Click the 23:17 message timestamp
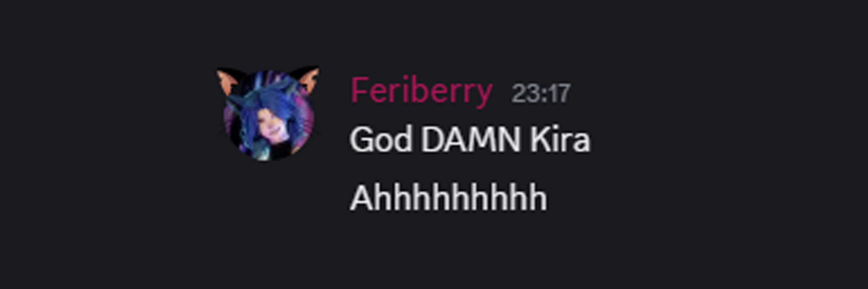This screenshot has width=868, height=289. tap(541, 93)
